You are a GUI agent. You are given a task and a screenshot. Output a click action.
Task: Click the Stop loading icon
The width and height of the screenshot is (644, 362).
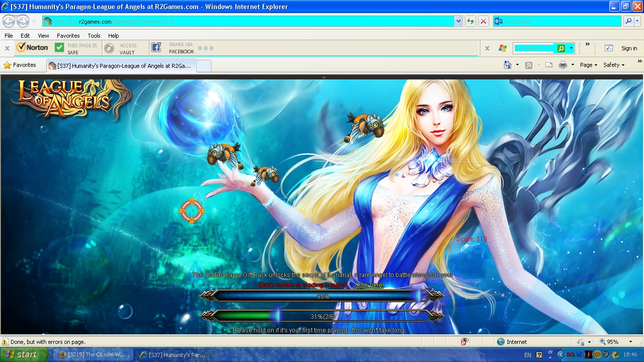[x=484, y=21]
